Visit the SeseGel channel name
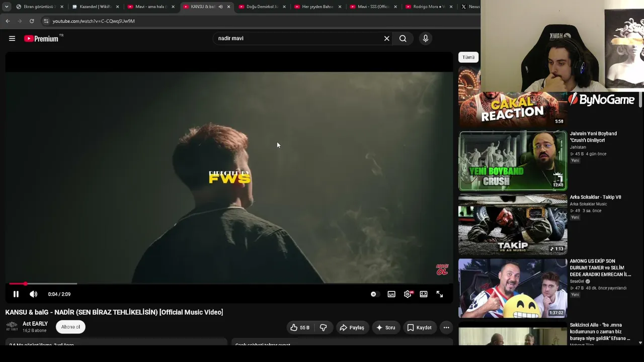Screen dimensions: 644x362 point(577,282)
